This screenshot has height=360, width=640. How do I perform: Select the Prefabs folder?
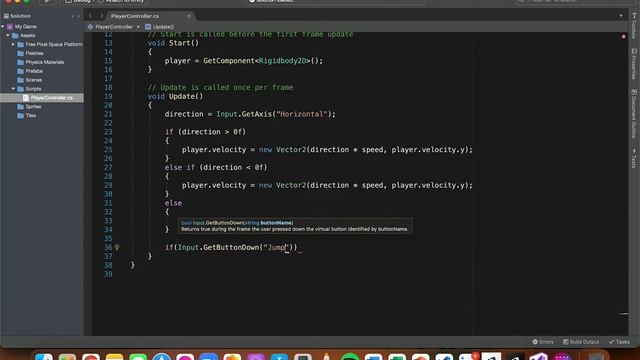pos(34,71)
